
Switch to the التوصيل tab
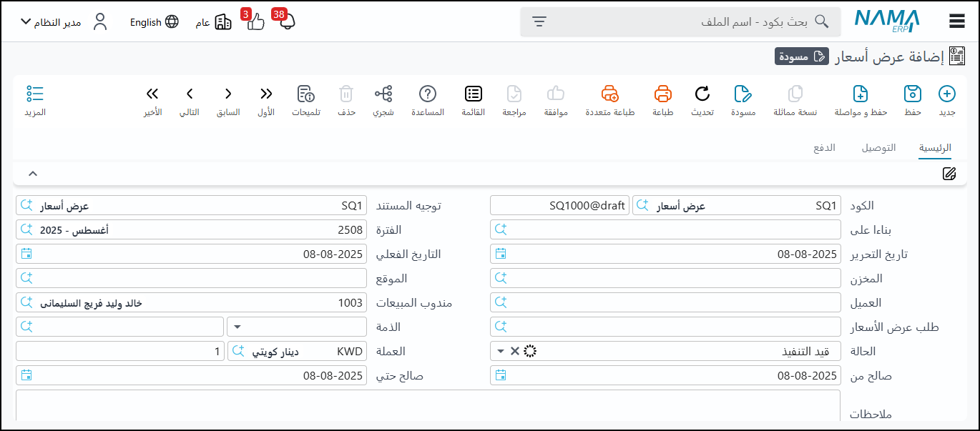tap(878, 148)
